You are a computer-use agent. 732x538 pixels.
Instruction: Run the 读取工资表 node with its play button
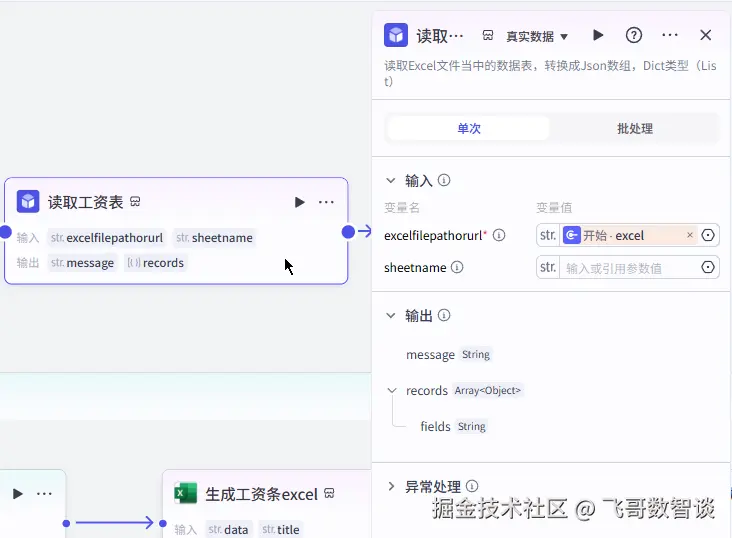coord(299,202)
